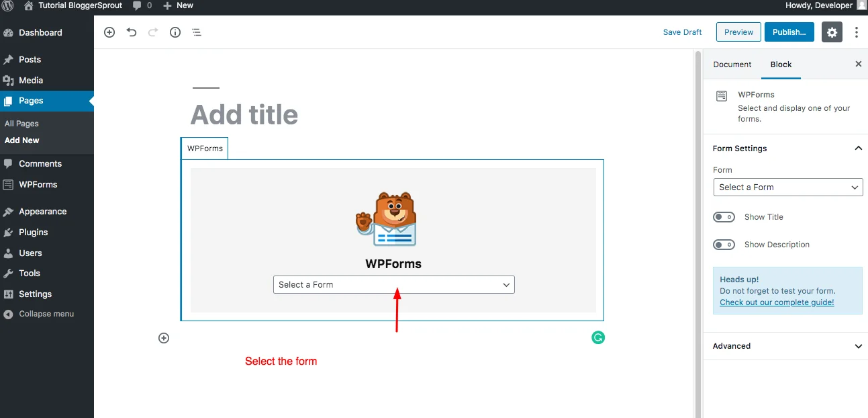Open the Check out our complete guide link
This screenshot has height=418, width=868.
click(x=777, y=302)
